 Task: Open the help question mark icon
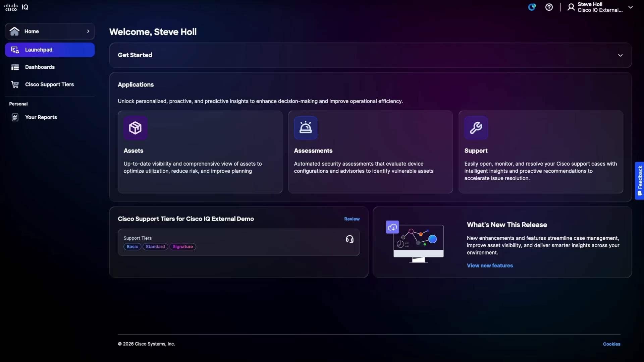pyautogui.click(x=549, y=7)
